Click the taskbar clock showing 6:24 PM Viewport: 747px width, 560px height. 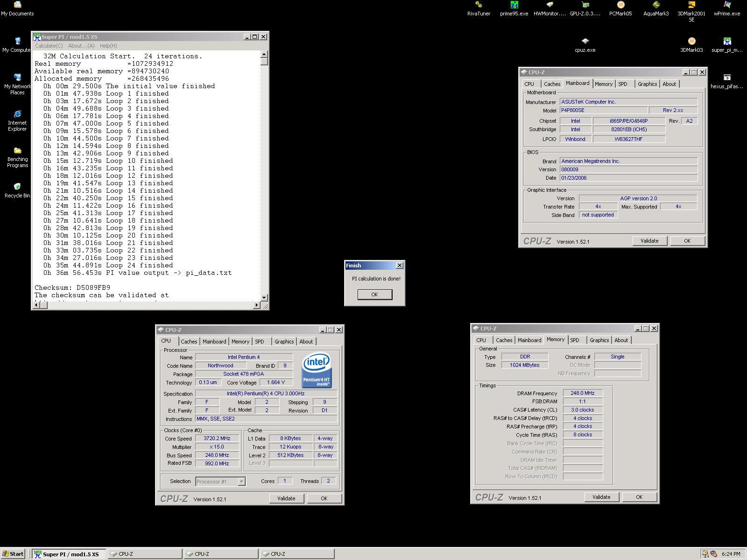[731, 554]
